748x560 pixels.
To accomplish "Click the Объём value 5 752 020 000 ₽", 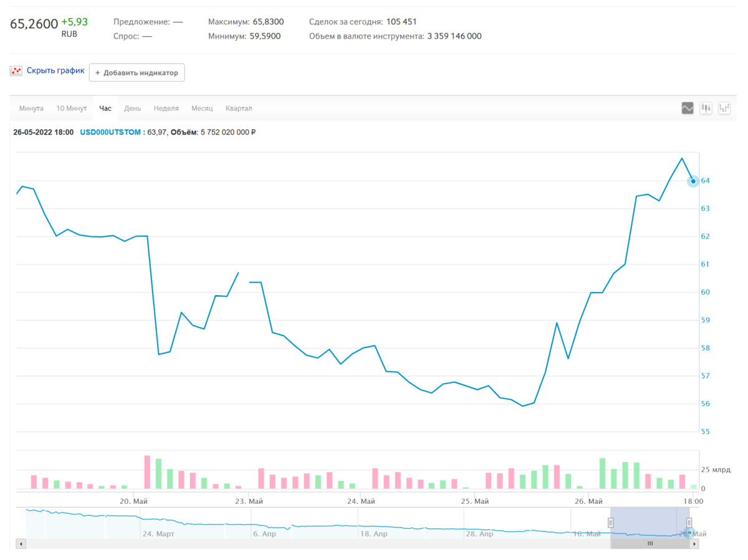I will click(227, 132).
